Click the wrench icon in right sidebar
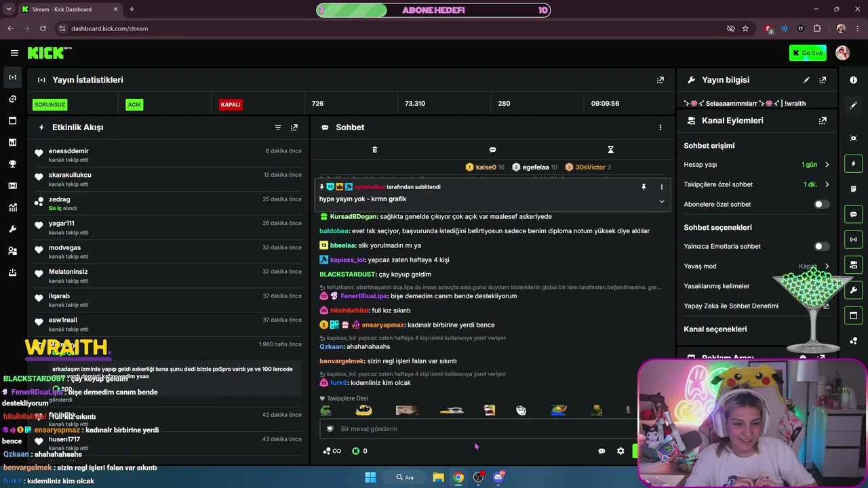868x488 pixels. pyautogui.click(x=853, y=290)
